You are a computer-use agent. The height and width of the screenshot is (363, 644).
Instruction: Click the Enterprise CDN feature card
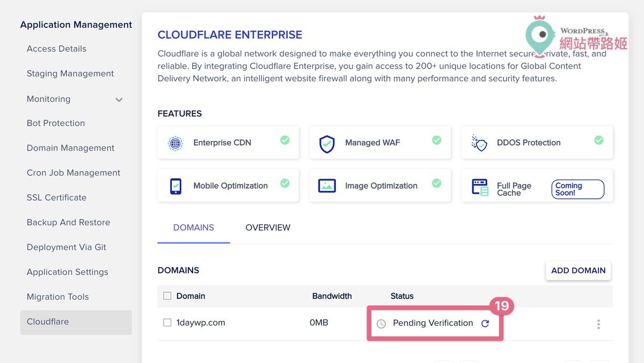(x=228, y=143)
